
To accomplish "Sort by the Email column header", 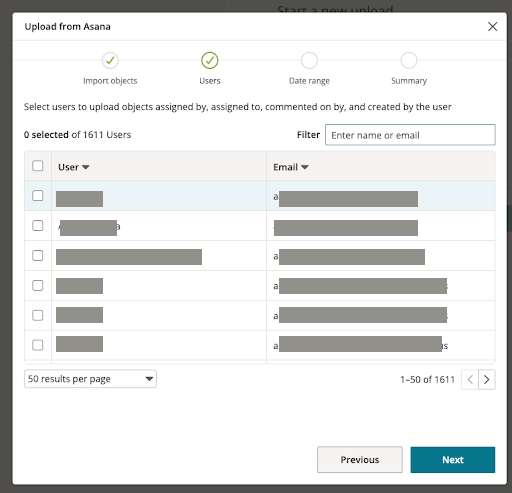I will tap(291, 167).
